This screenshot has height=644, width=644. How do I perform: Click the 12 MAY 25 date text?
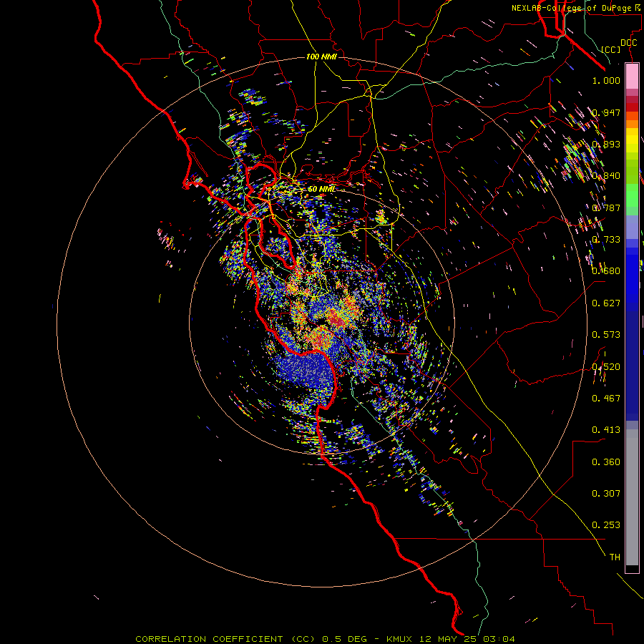click(448, 639)
